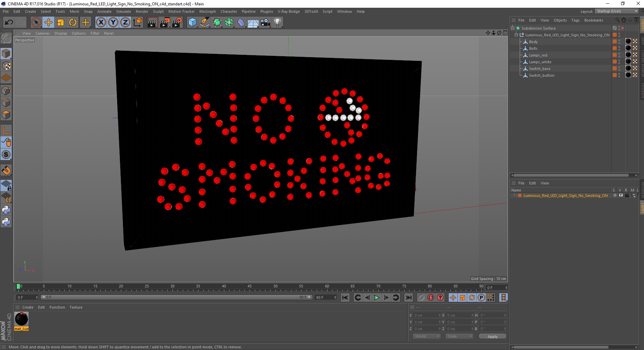Open Edit Render Settings
Image resolution: width=644 pixels, height=350 pixels.
click(177, 23)
